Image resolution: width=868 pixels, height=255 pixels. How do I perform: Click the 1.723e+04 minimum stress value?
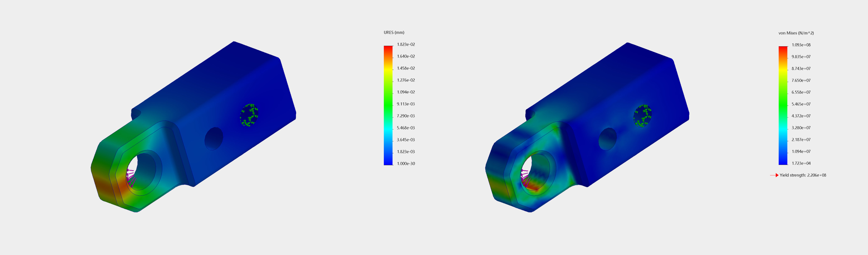pyautogui.click(x=801, y=163)
